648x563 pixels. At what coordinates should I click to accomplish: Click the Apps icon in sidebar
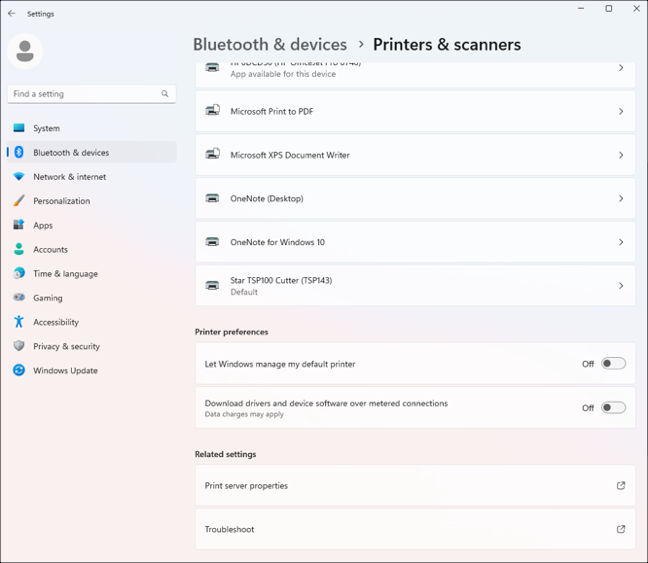coord(19,225)
